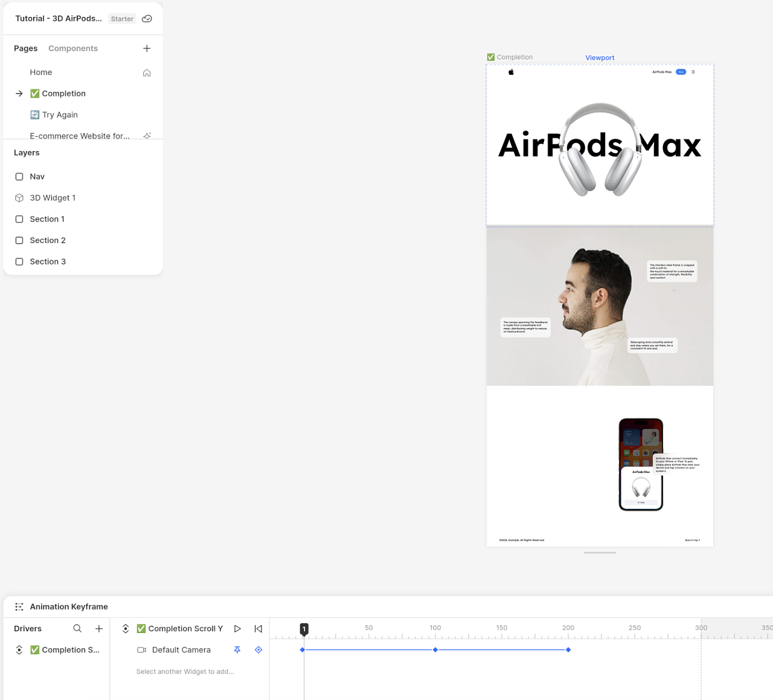Click the Completion frame label above the canvas
Image resolution: width=773 pixels, height=700 pixels.
click(x=510, y=57)
